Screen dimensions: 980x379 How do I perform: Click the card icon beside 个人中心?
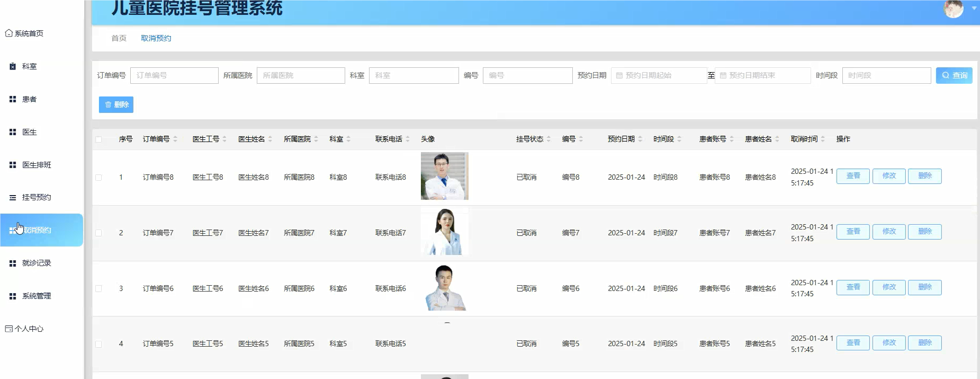tap(8, 329)
